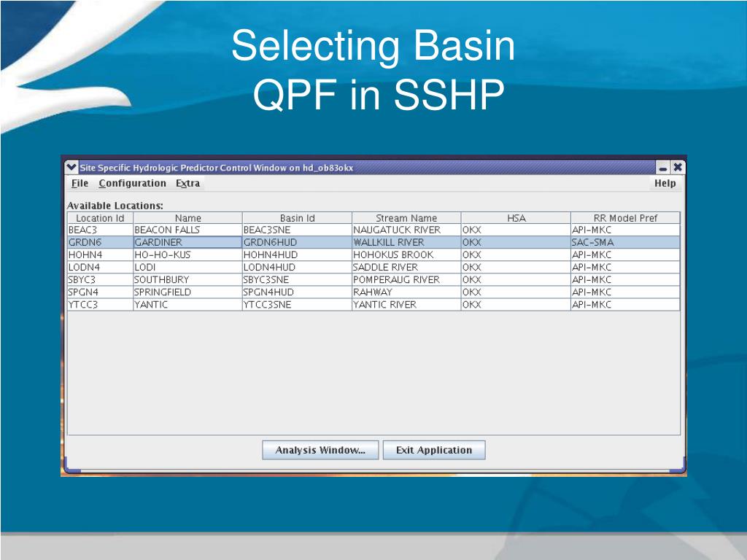Select basin id LODN4HUD
Viewport: 747px width, 560px height.
tap(298, 267)
